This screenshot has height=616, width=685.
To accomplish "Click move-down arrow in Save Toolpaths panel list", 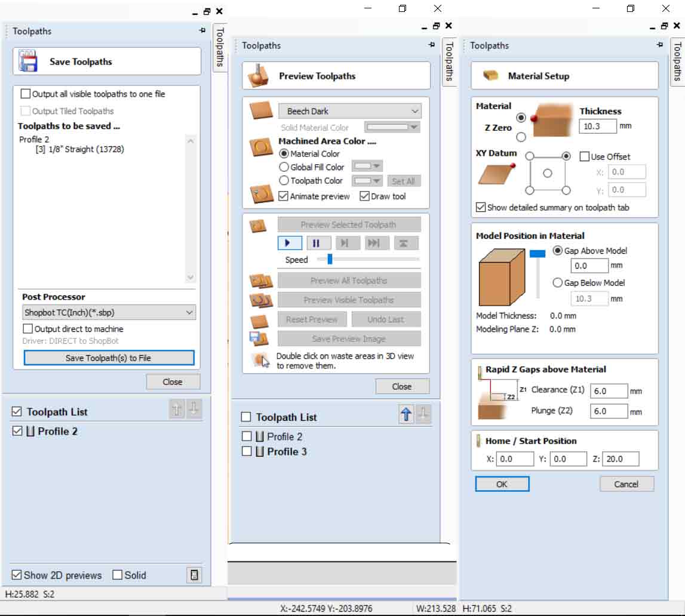I will click(194, 409).
